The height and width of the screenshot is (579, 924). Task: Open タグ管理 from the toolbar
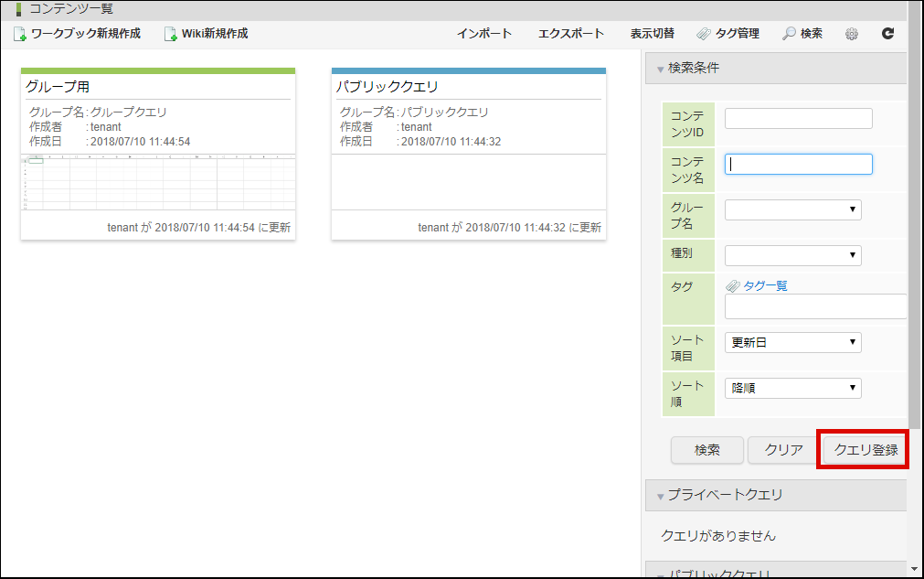738,34
